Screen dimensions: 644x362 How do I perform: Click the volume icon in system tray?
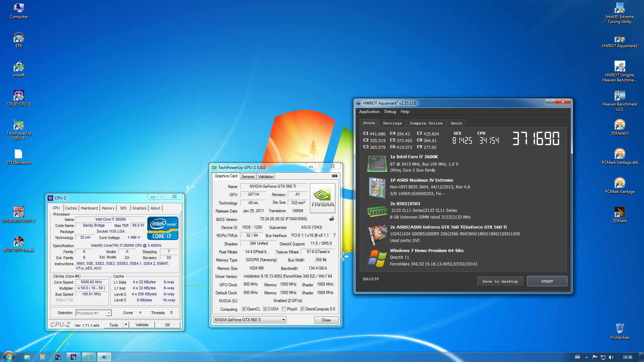pos(611,357)
